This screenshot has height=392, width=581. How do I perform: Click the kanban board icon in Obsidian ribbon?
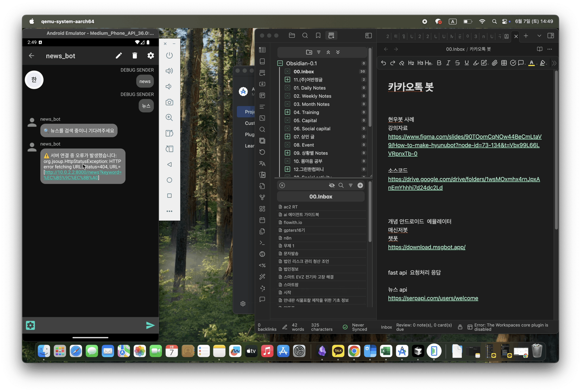tap(262, 95)
